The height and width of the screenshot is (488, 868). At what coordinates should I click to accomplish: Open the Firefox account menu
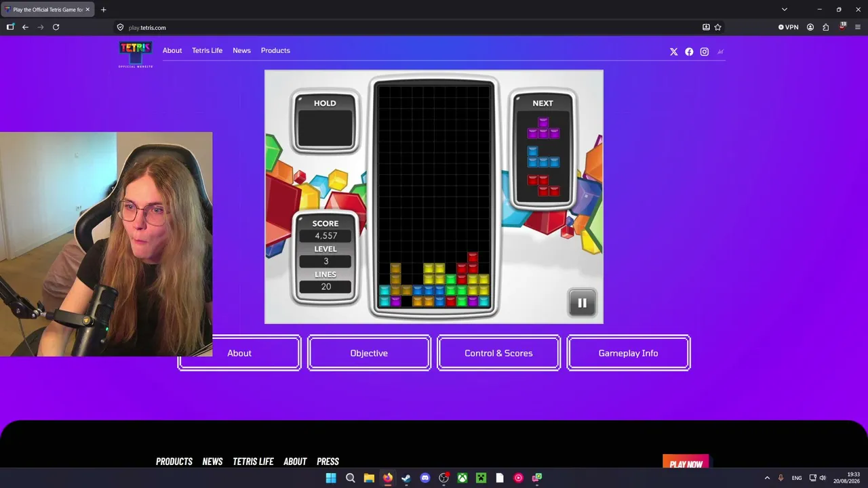coord(810,27)
